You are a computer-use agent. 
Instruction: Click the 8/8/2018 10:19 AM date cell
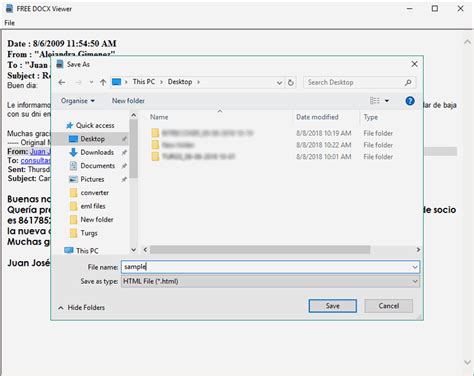(x=324, y=133)
